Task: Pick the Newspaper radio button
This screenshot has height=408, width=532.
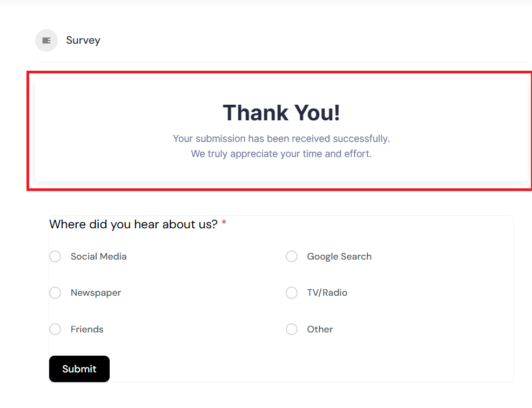Action: 55,293
